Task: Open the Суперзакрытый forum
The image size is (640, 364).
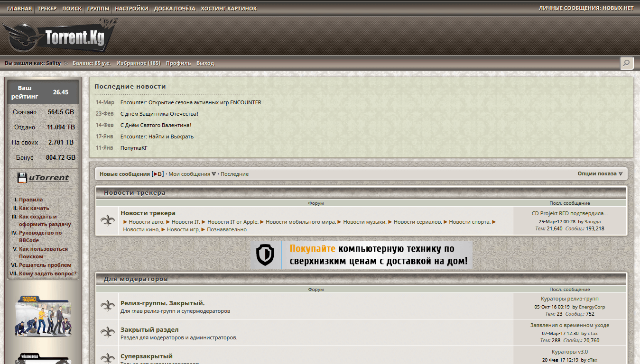Action: (147, 356)
